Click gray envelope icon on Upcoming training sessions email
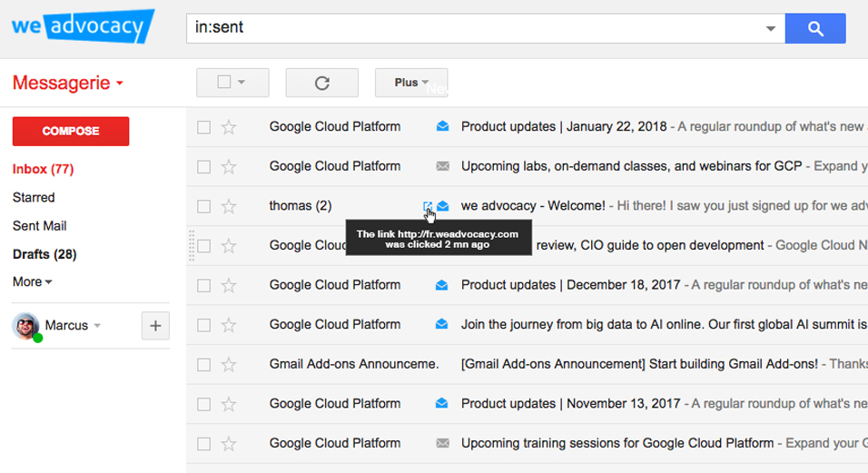Viewport: 868px width, 473px height. (442, 443)
